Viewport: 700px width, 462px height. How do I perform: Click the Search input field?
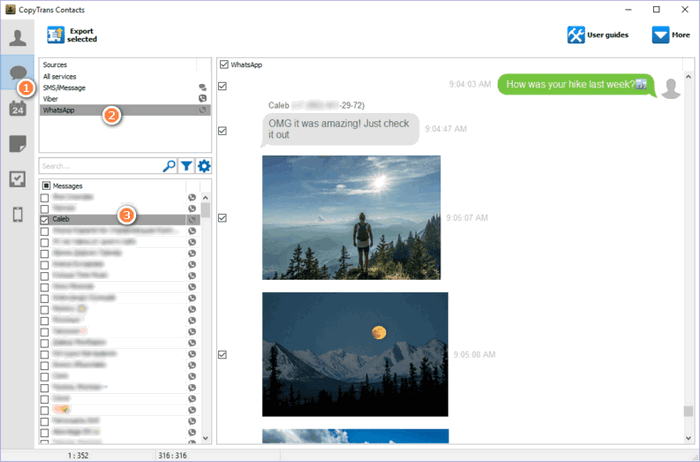[100, 166]
